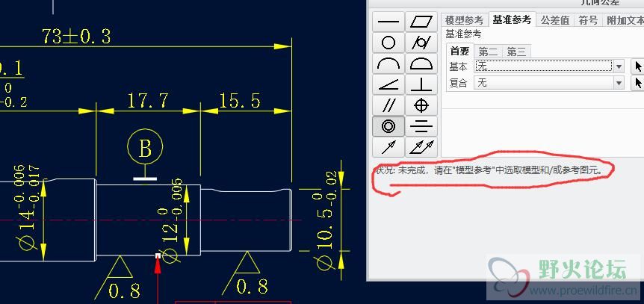Select the cylindricity tolerance symbol

click(421, 43)
